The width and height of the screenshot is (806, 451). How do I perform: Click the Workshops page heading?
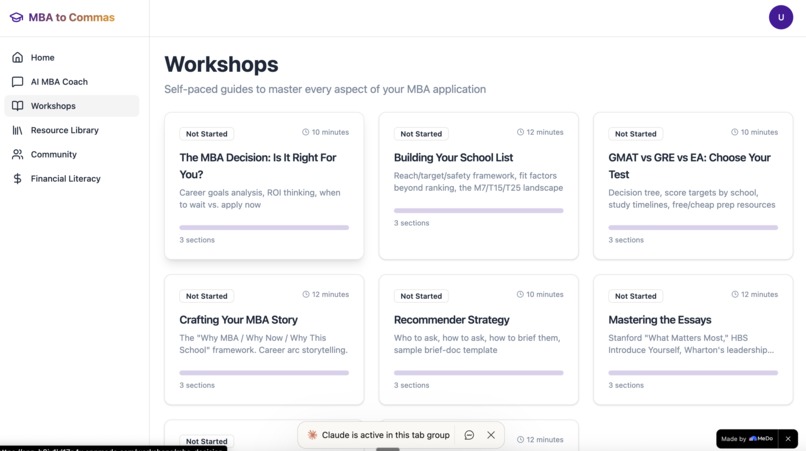point(221,64)
